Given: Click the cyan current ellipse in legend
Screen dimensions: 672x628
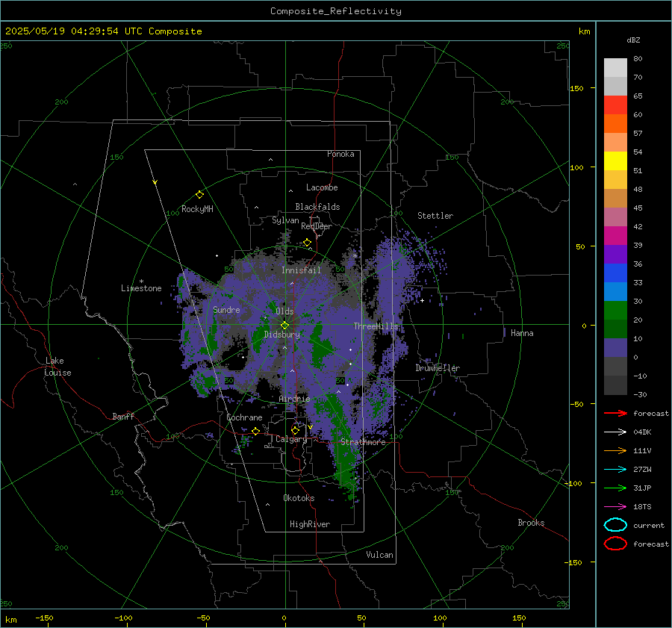Looking at the screenshot, I should (x=615, y=525).
